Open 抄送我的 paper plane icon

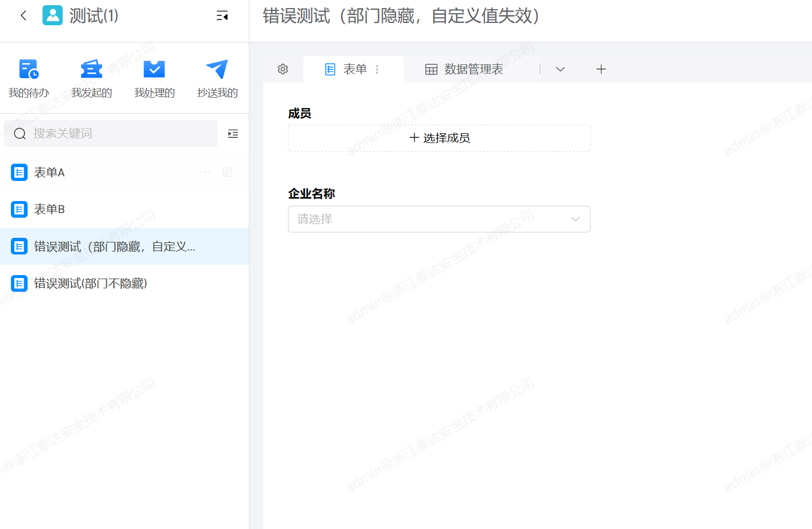[217, 69]
